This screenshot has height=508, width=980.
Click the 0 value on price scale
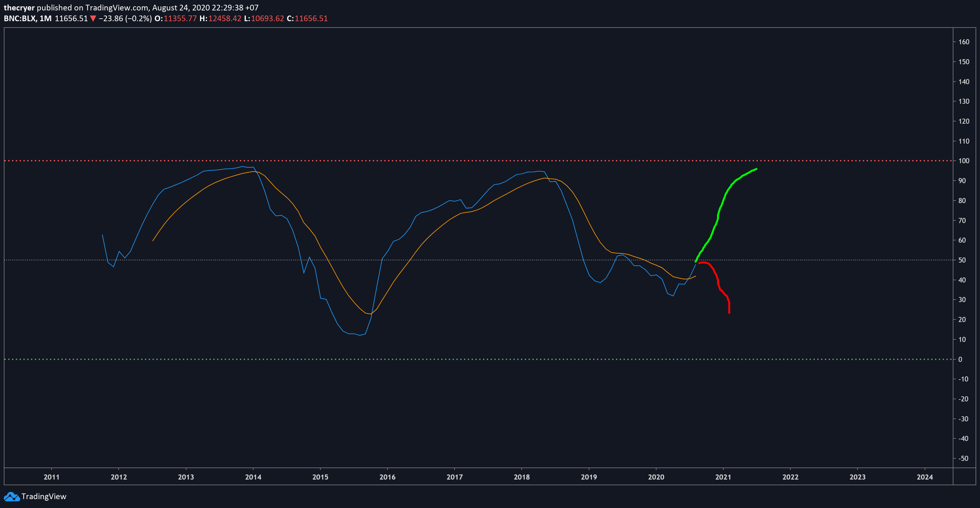[x=960, y=359]
